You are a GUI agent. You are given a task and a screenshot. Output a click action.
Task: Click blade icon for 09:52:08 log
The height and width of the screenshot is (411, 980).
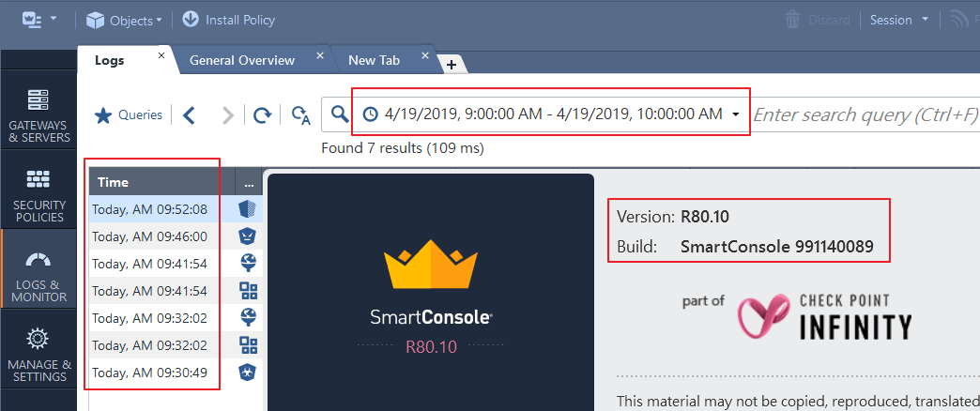click(x=248, y=209)
